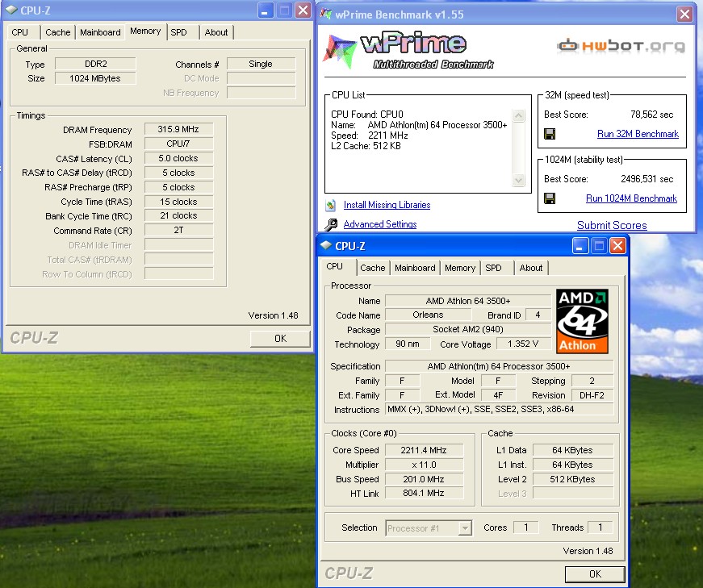Open Mainboard tab in lower CPU-Z window
The height and width of the screenshot is (588, 703).
click(x=415, y=268)
